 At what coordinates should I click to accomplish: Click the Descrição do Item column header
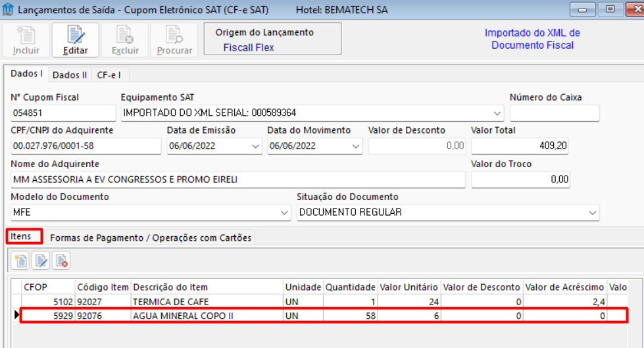pyautogui.click(x=207, y=287)
